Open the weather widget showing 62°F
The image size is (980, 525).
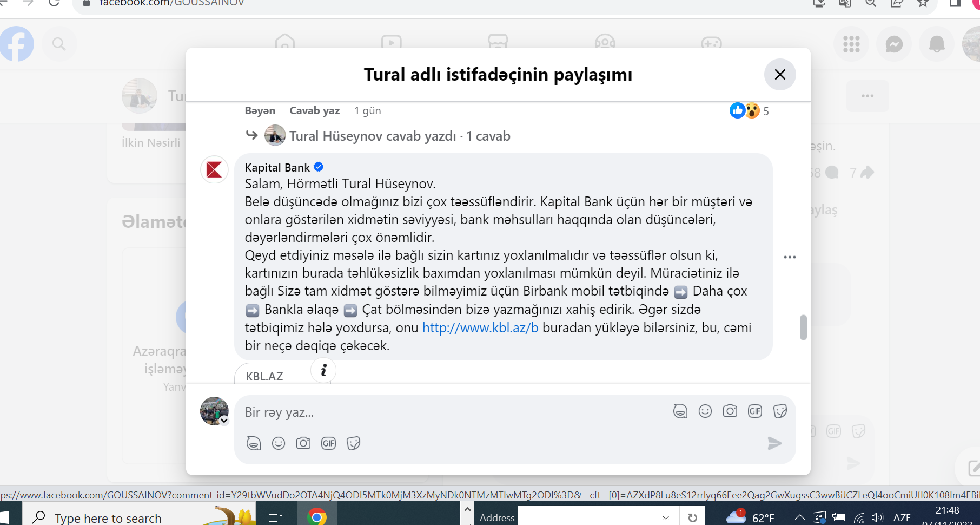point(750,517)
